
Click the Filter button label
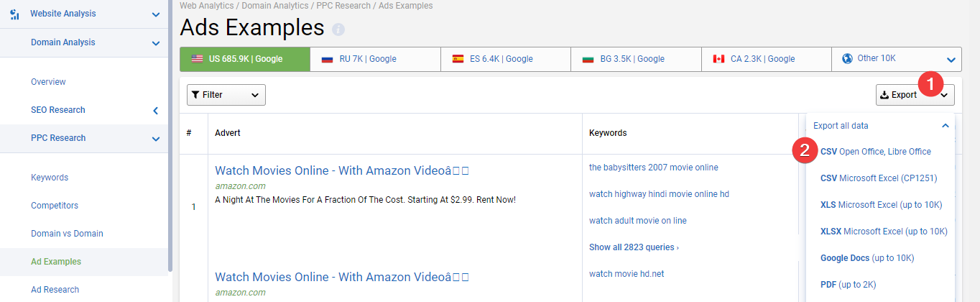click(213, 95)
